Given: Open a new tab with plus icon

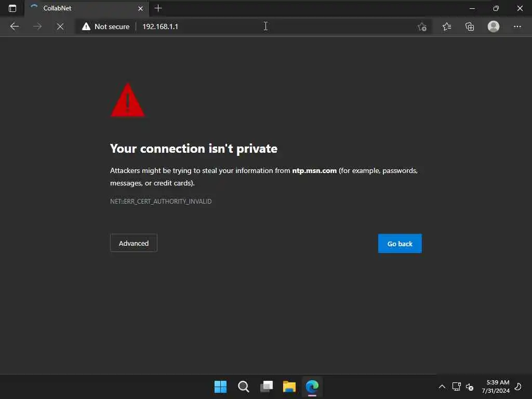Looking at the screenshot, I should tap(158, 8).
